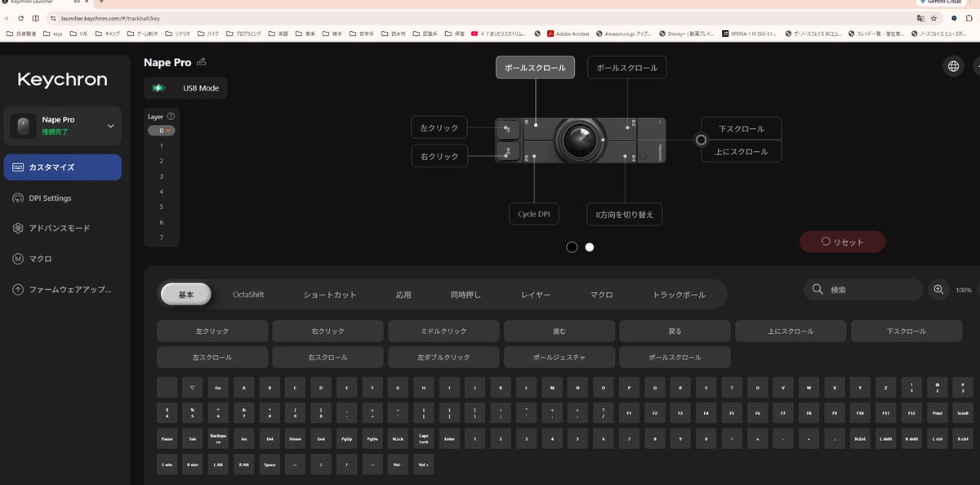Viewport: 980px width, 485px height.
Task: Switch to the OctaShift tab
Action: click(248, 295)
